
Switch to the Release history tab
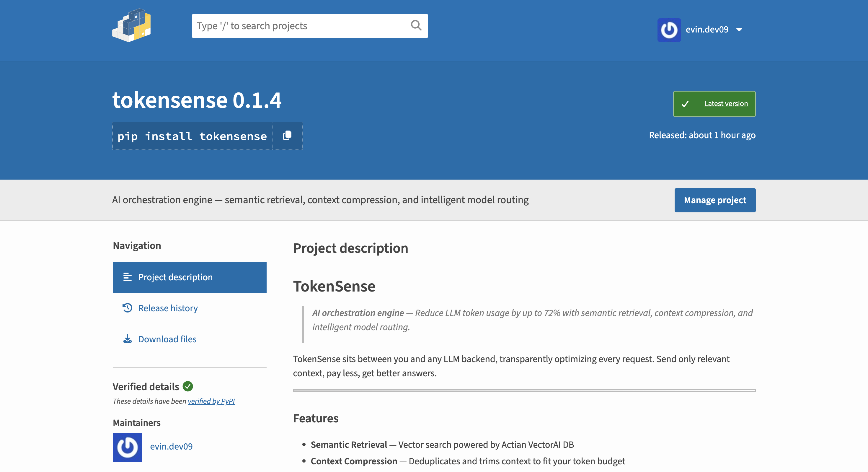click(168, 308)
